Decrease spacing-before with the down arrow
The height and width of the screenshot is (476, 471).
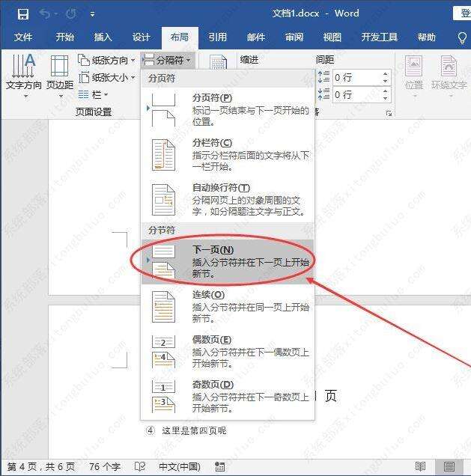pyautogui.click(x=386, y=82)
